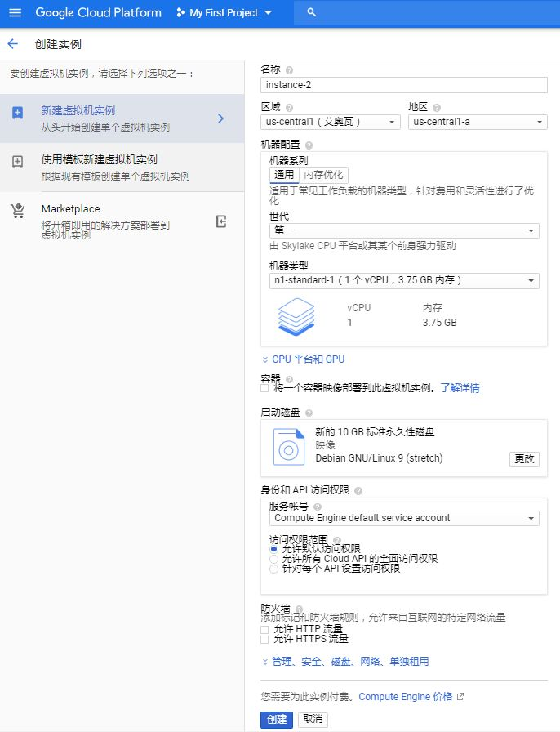Click the help icon beside 区域

click(289, 108)
